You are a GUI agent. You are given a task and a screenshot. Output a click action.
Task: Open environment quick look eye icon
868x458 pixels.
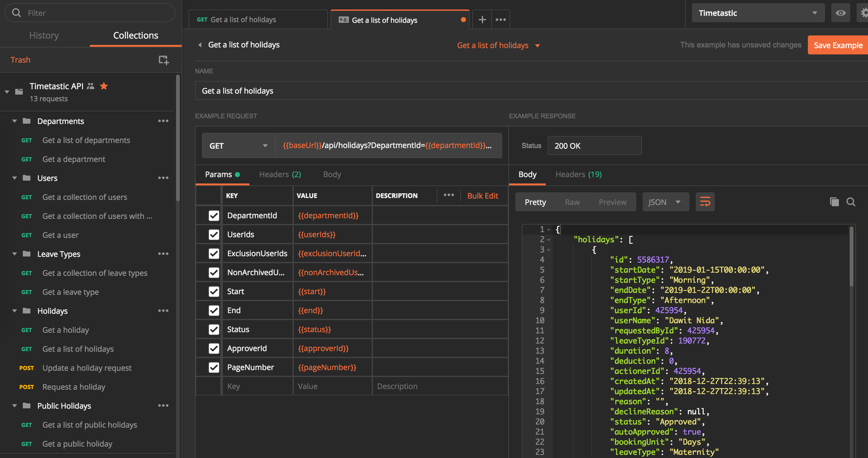tap(840, 13)
